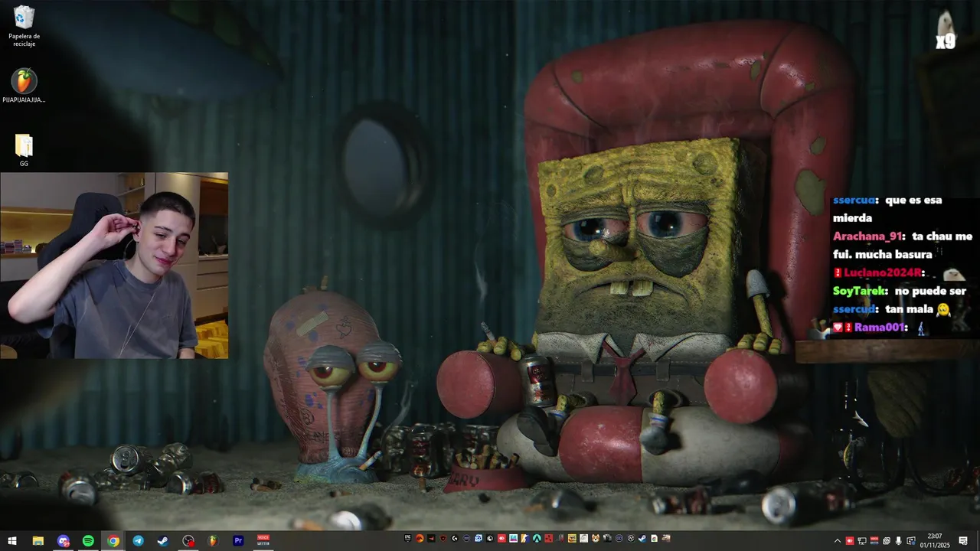The height and width of the screenshot is (551, 980).
Task: Open AnyDesk from the system tray
Action: click(x=850, y=541)
